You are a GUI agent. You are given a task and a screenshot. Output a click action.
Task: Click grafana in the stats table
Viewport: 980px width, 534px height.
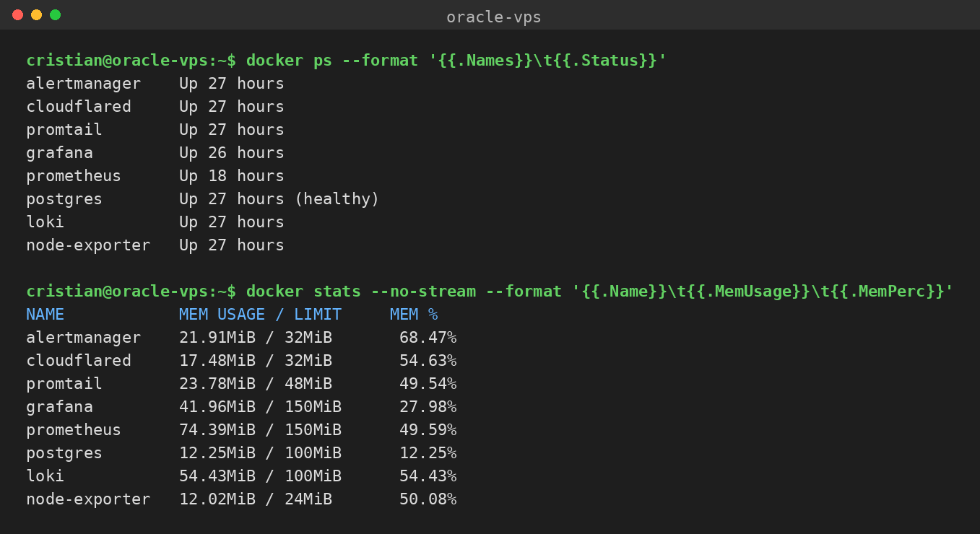59,407
